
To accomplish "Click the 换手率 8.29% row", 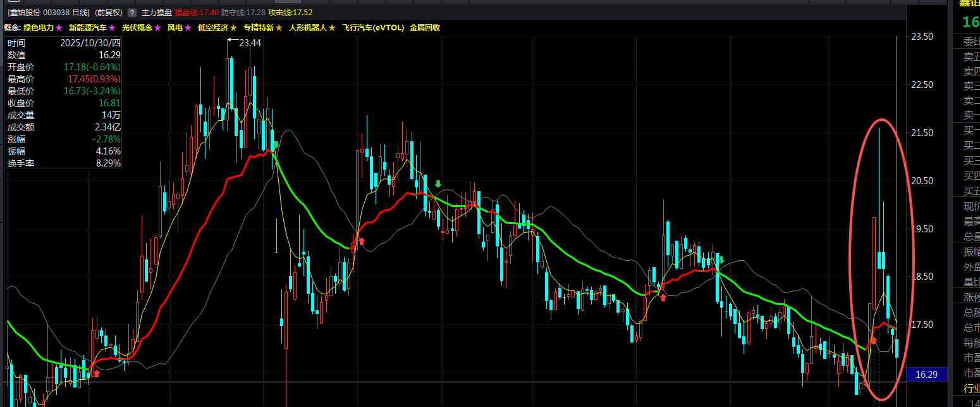I will pyautogui.click(x=64, y=163).
